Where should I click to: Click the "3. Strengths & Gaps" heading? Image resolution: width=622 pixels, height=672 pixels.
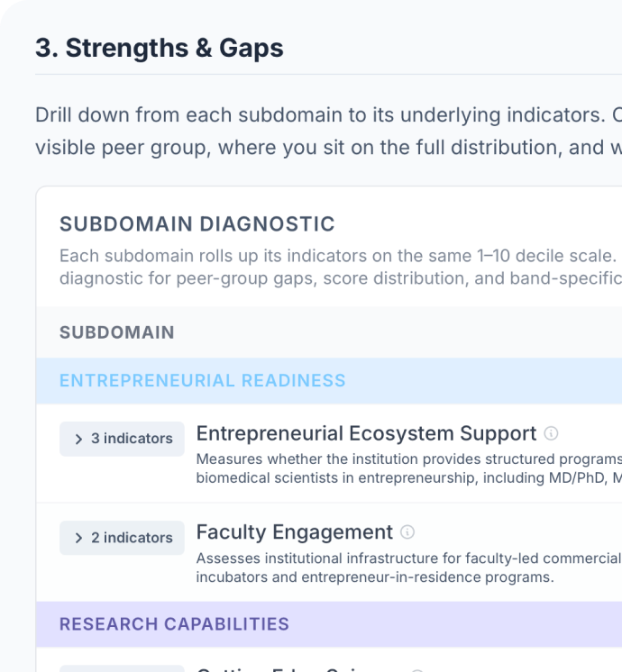tap(160, 48)
